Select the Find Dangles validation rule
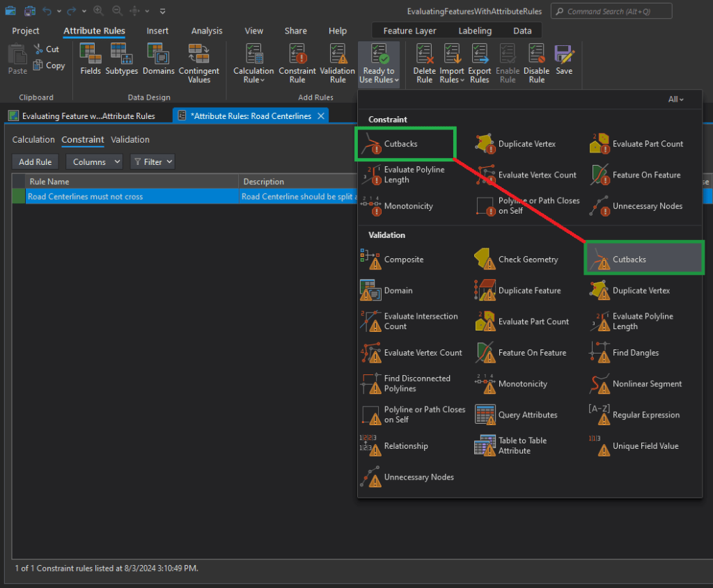The height and width of the screenshot is (588, 713). (635, 353)
